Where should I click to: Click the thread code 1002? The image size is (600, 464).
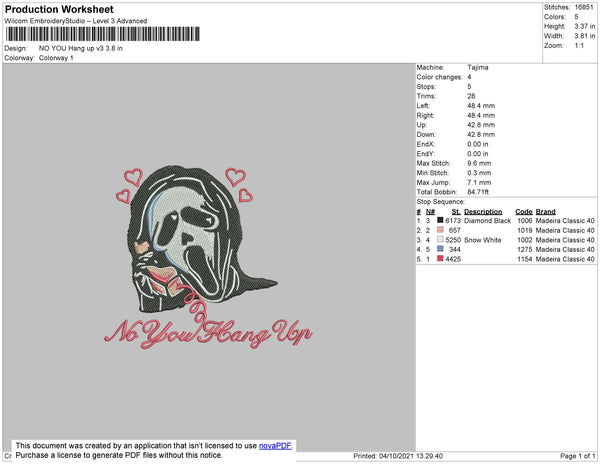(525, 240)
